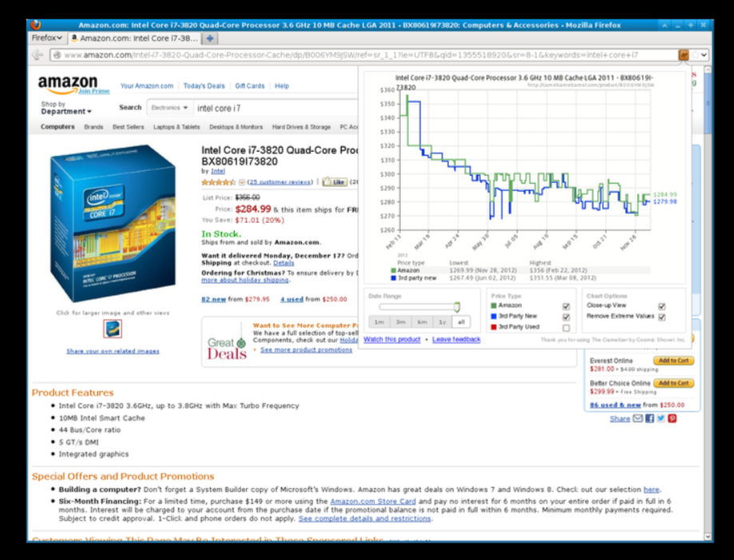The image size is (734, 560).
Task: Enable the 3rd Party Used checkbox
Action: point(566,328)
